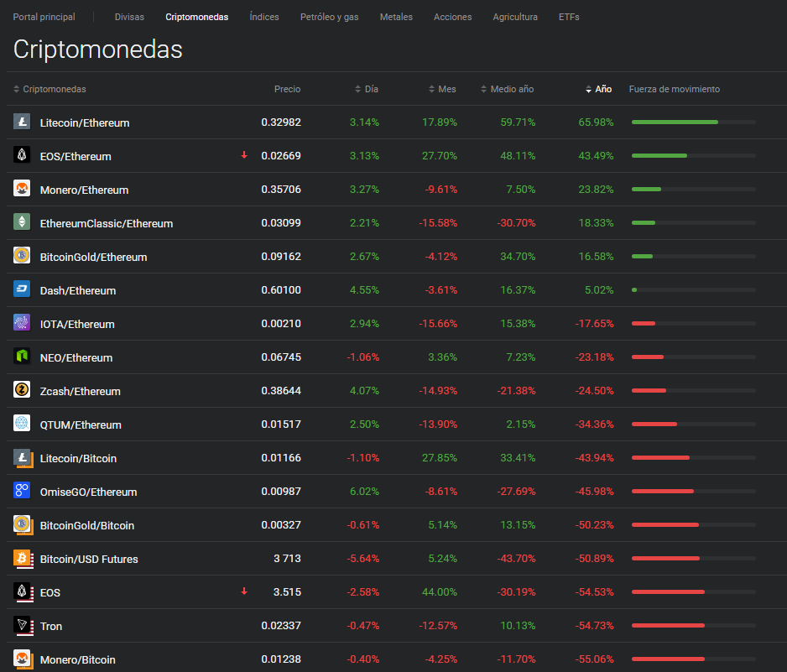This screenshot has width=787, height=672.
Task: Open the Litecoin/Bitcoin pair link
Action: click(x=78, y=458)
